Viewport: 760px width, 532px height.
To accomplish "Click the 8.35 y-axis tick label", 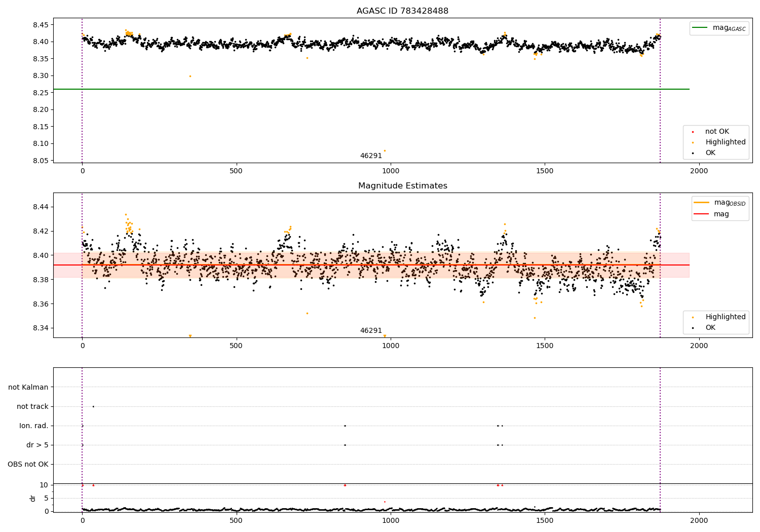I will click(x=40, y=59).
